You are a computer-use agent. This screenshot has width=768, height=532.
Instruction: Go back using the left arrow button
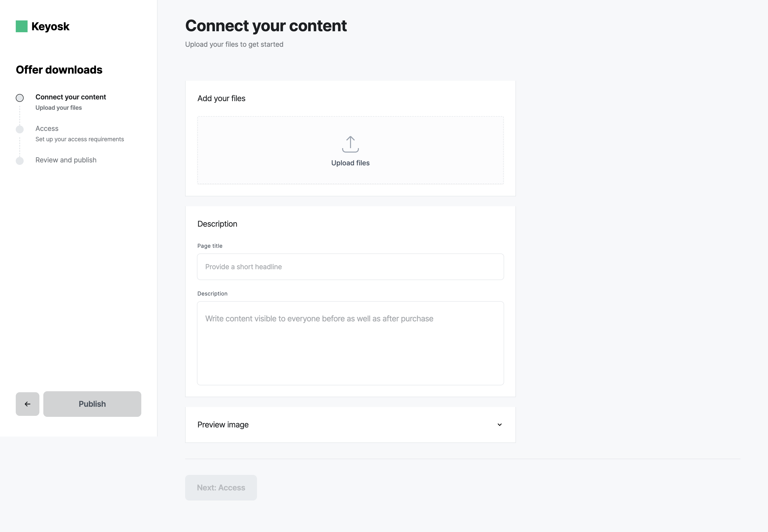(x=27, y=404)
